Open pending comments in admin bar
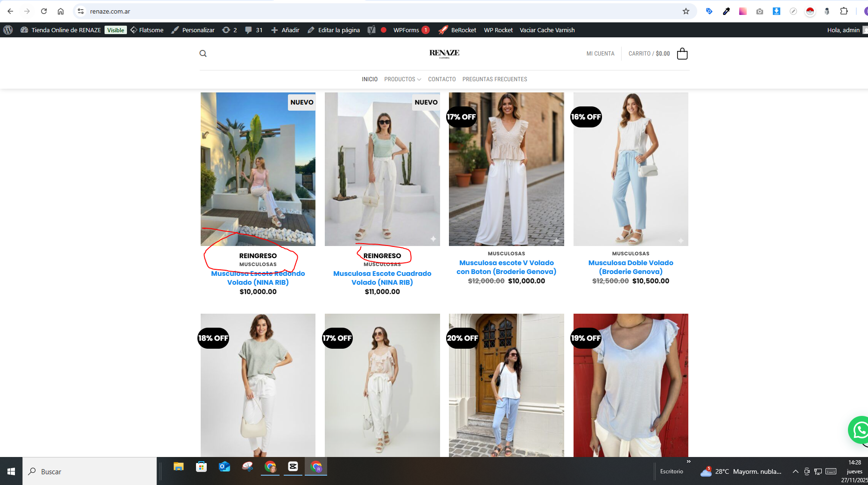868x485 pixels. [x=254, y=30]
